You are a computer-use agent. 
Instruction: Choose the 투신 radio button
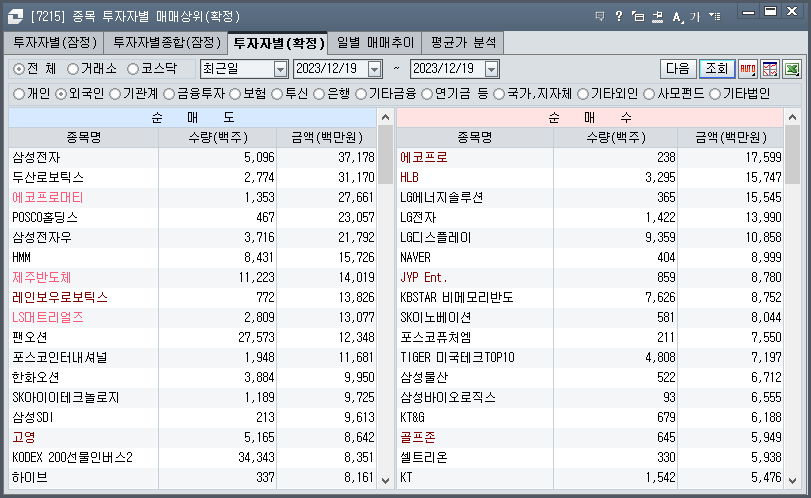coord(277,94)
